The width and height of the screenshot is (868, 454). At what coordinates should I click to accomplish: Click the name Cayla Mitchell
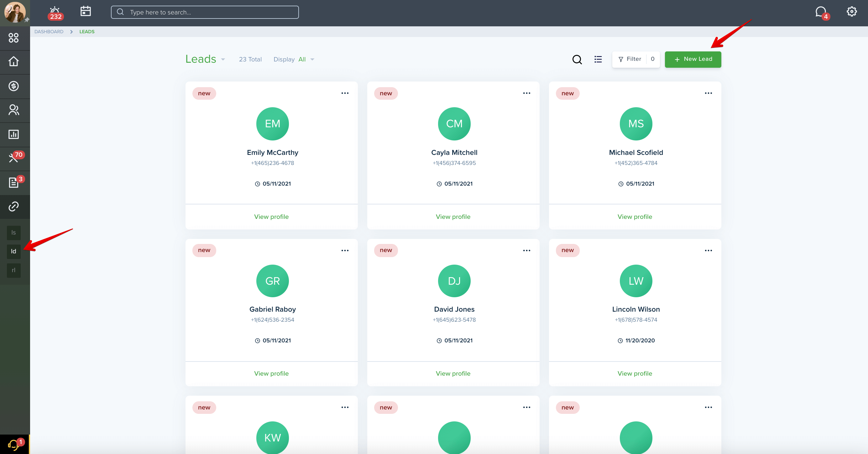click(x=454, y=152)
